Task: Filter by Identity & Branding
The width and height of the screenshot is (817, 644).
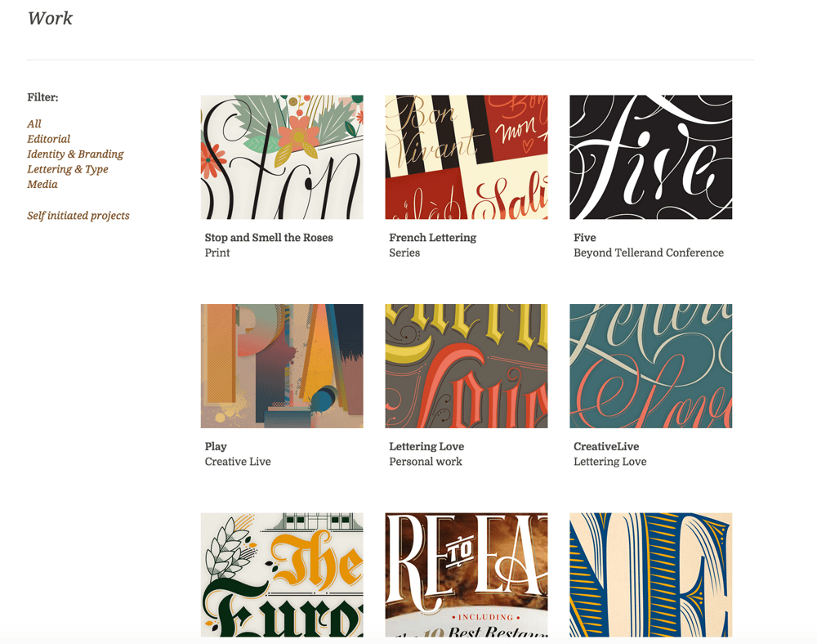Action: pos(75,154)
